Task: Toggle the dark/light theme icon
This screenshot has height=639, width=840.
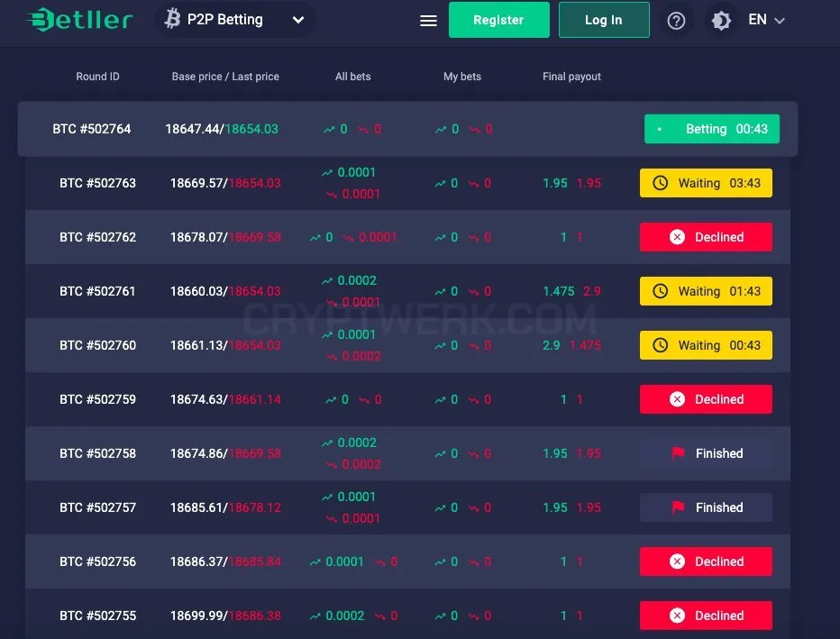Action: click(x=721, y=21)
